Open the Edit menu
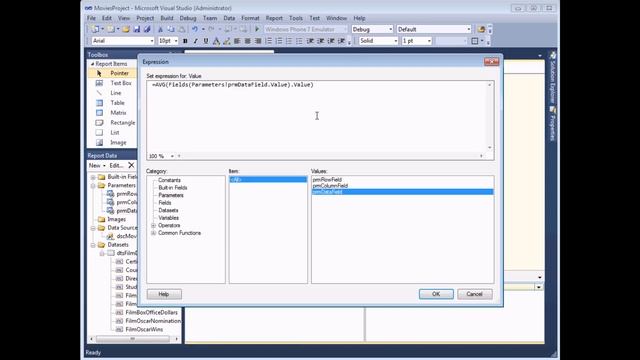Image resolution: width=640 pixels, height=360 pixels. [x=107, y=18]
